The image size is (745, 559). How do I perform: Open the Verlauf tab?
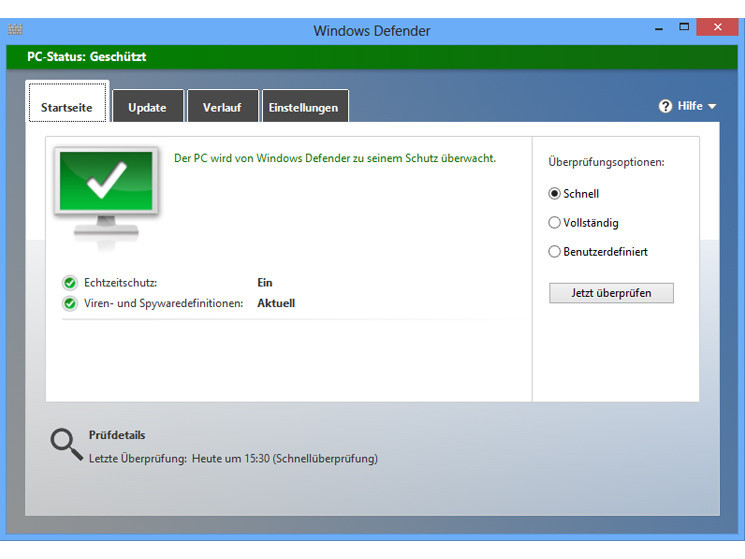click(x=222, y=106)
